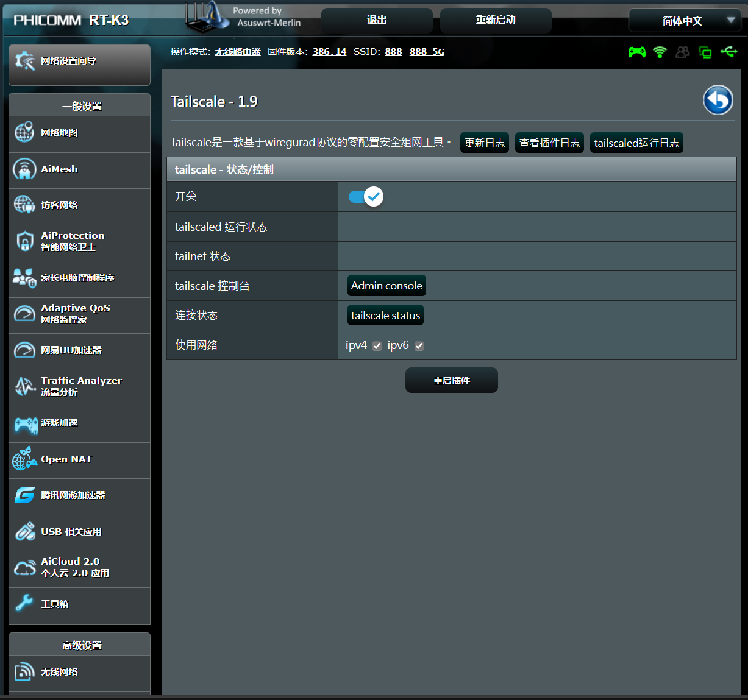The height and width of the screenshot is (700, 748).
Task: Click the 查看插件日志 button
Action: coord(549,143)
